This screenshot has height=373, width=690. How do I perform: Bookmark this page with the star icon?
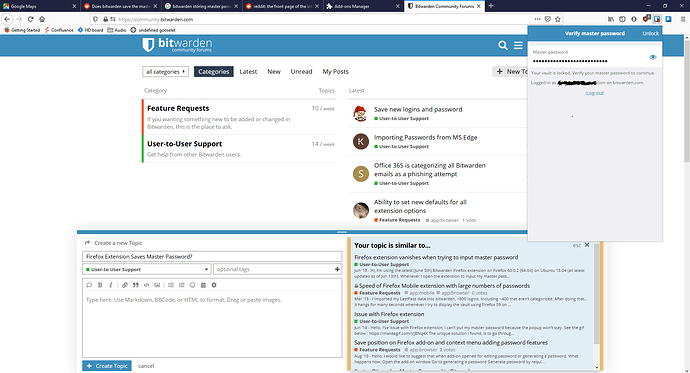558,19
